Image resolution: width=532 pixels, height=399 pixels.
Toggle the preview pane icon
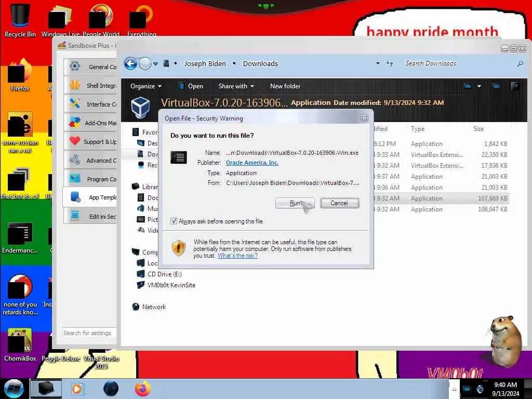tap(496, 86)
